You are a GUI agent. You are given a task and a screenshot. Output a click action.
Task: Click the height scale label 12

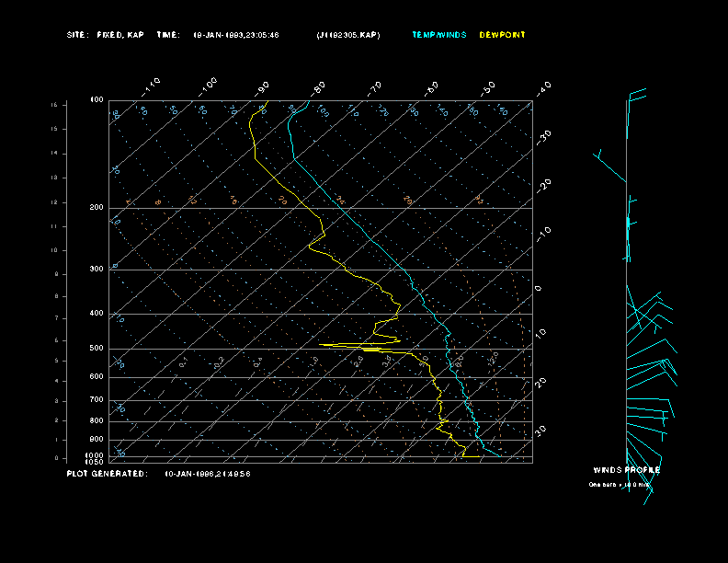[54, 202]
